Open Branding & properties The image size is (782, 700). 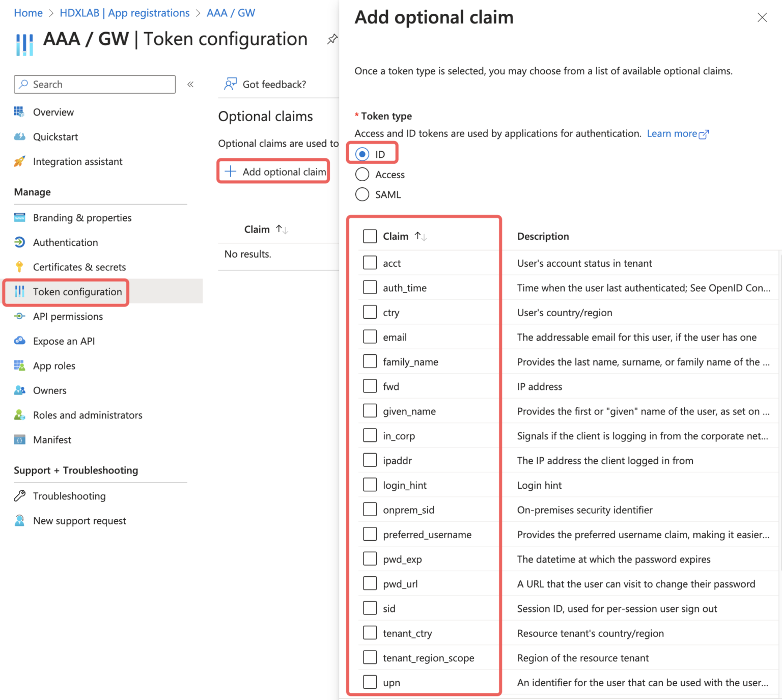pyautogui.click(x=81, y=217)
